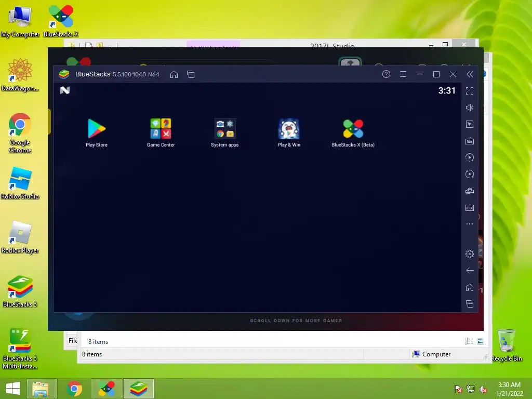The image size is (532, 399).
Task: Click the sync operations icon in sidebar
Action: pos(470,157)
